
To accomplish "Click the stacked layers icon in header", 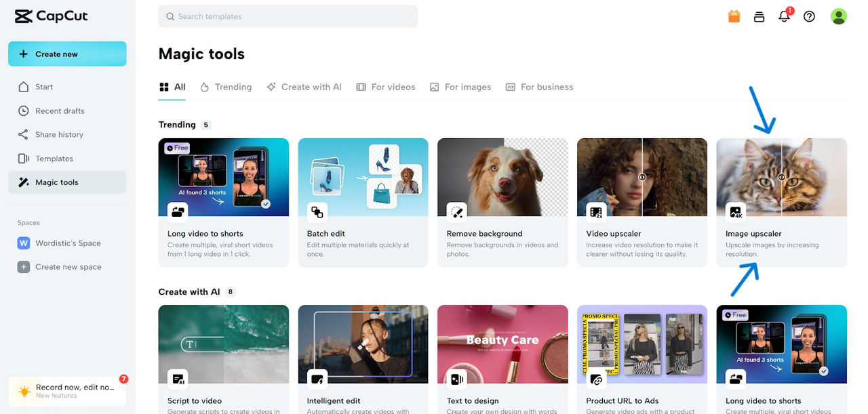I will tap(759, 16).
